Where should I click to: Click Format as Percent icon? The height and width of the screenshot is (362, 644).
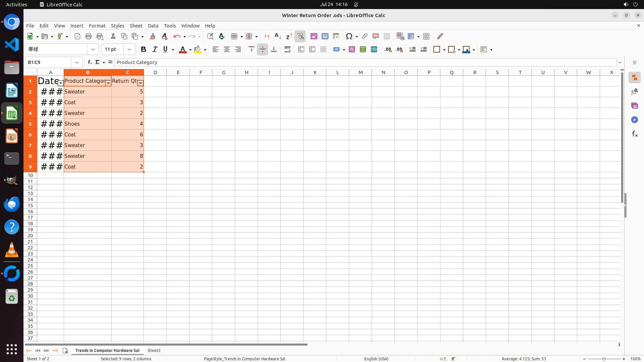coord(352,49)
